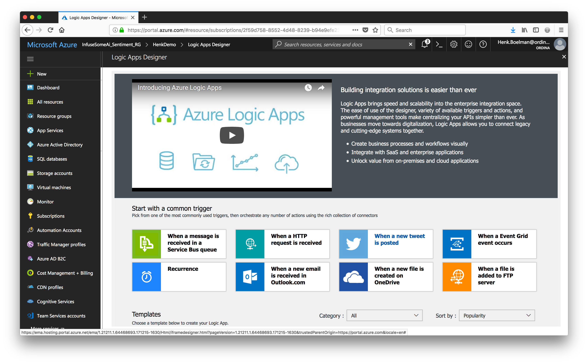Close the Logic Apps Designer blade

[564, 57]
